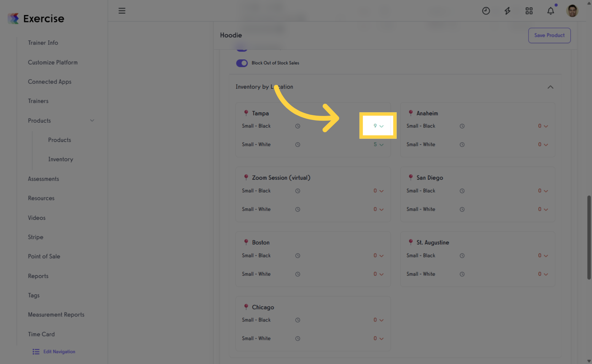The height and width of the screenshot is (364, 592).
Task: Open San Diego Small - Black quantity dropdown
Action: [x=543, y=190]
